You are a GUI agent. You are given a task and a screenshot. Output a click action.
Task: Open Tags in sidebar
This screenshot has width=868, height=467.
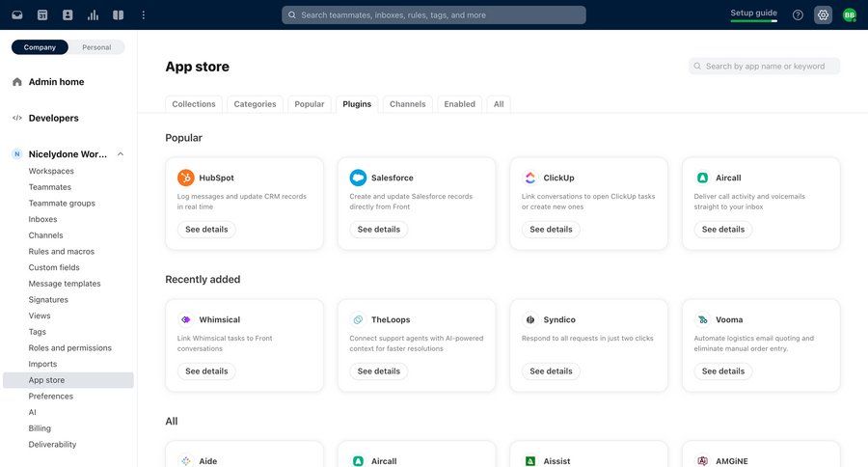tap(37, 332)
